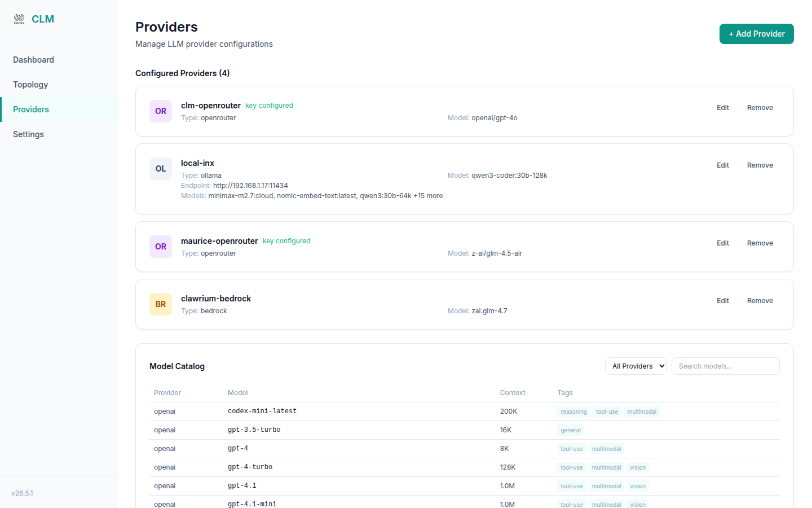Click the endpoint http://192.168.1.17:11434
This screenshot has height=508, width=812.
250,186
